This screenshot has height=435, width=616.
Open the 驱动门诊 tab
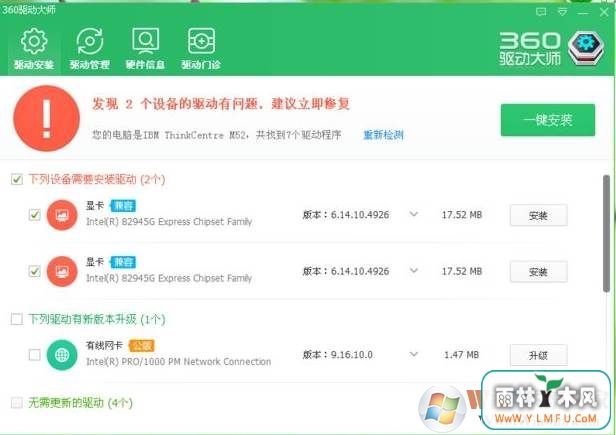201,49
